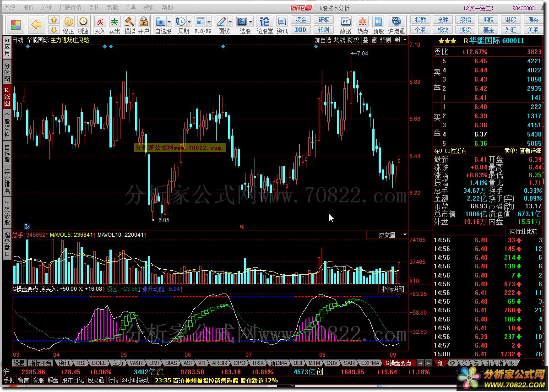
Task: Select the down arrow toolbar icon
Action: 54,30
